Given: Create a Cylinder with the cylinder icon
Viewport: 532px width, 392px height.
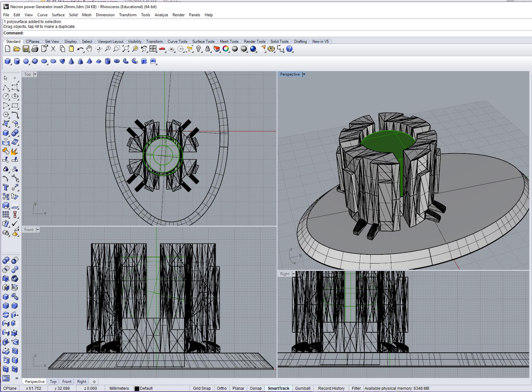Looking at the screenshot, I should 17,61.
